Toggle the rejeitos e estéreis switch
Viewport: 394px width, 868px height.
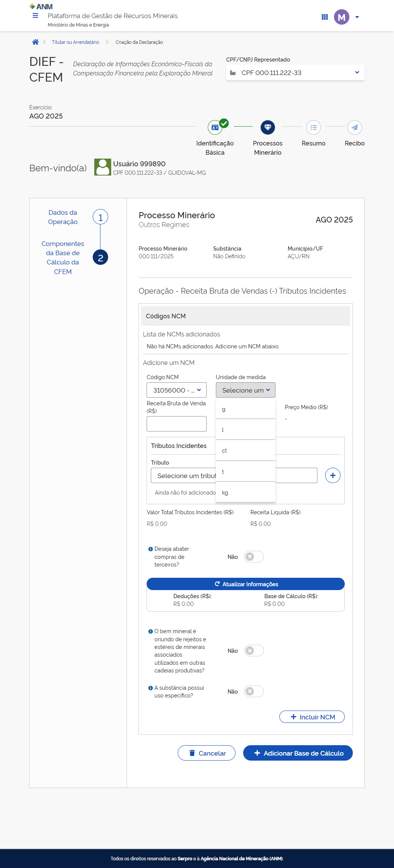click(254, 651)
